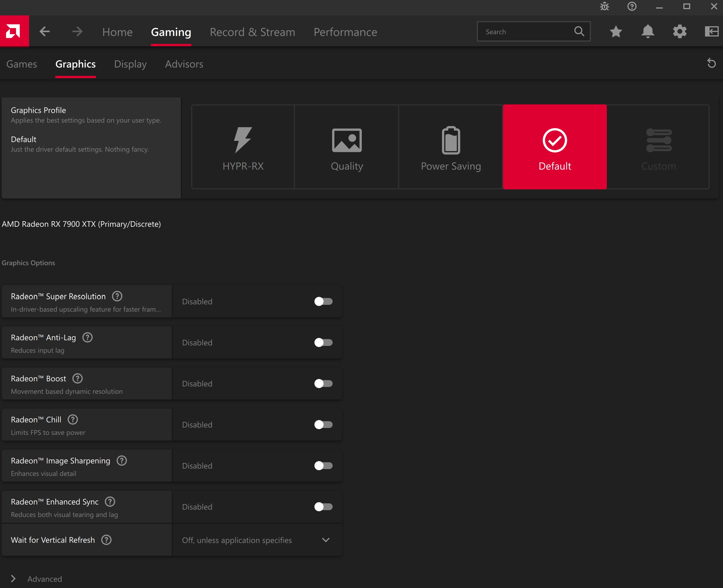Click the AMD logo in the corner
Viewport: 723px width, 588px height.
tap(14, 31)
